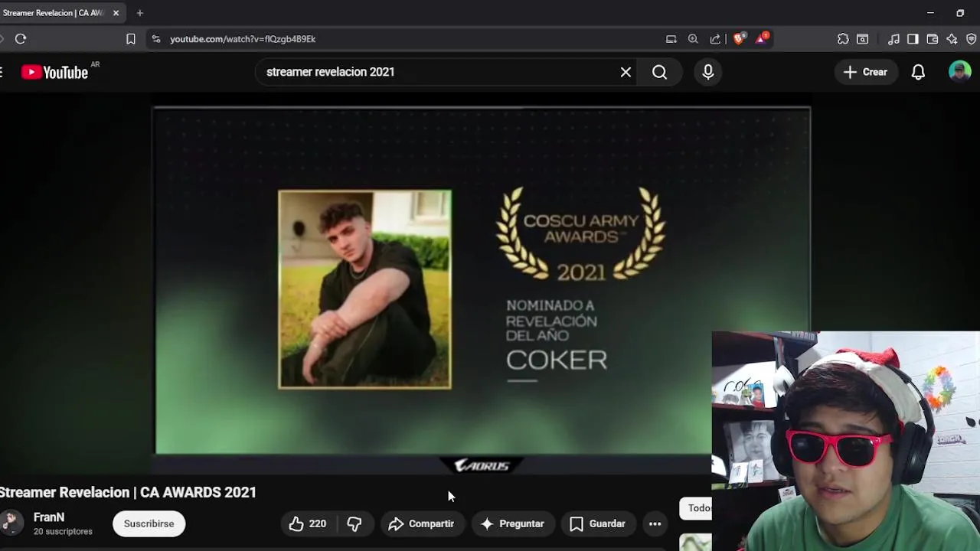Close the Streamer Revelacion browser tab
This screenshot has height=551, width=980.
(x=116, y=13)
